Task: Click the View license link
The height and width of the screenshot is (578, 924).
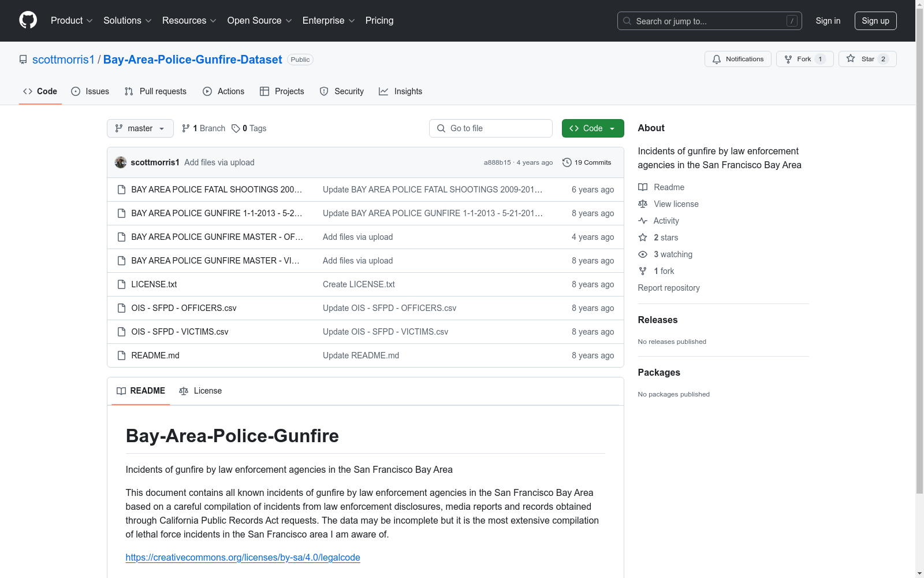Action: pyautogui.click(x=676, y=204)
